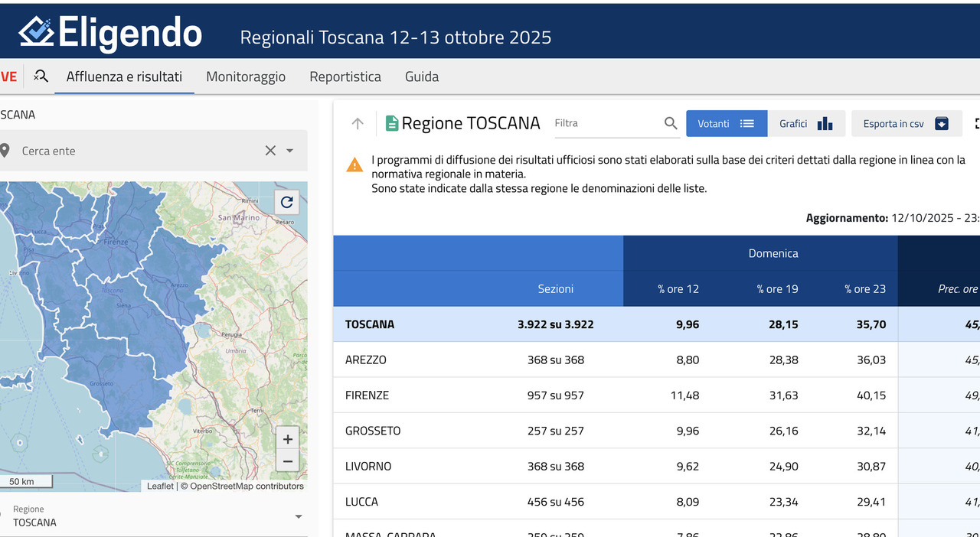Zoom in on the map
Screen dimensions: 980x537
pyautogui.click(x=287, y=439)
